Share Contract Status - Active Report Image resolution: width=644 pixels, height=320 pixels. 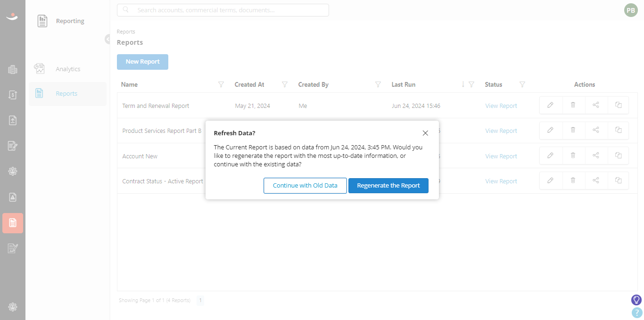click(596, 181)
